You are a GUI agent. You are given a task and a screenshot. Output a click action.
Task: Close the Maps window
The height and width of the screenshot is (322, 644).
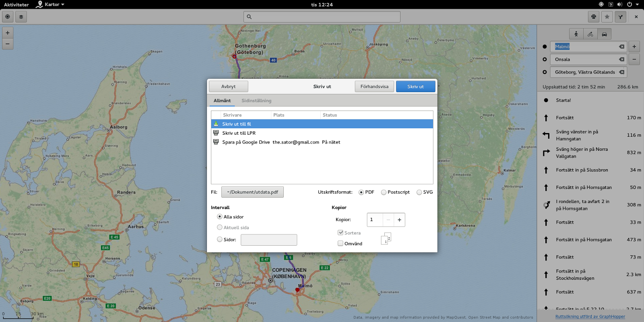636,17
